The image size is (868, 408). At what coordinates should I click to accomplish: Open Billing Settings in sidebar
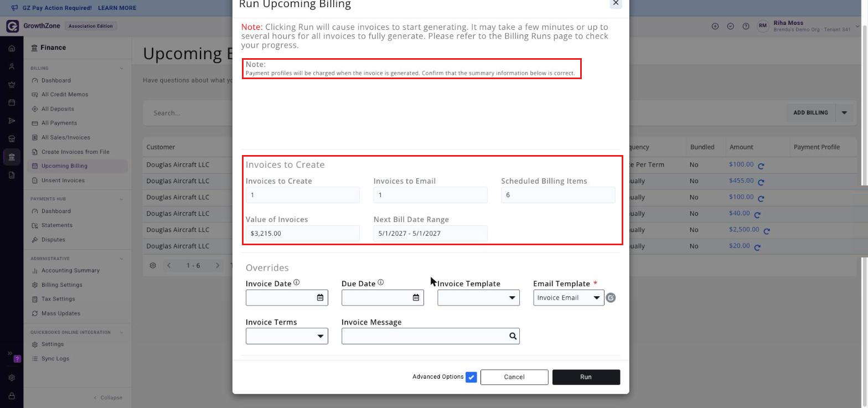(x=61, y=285)
